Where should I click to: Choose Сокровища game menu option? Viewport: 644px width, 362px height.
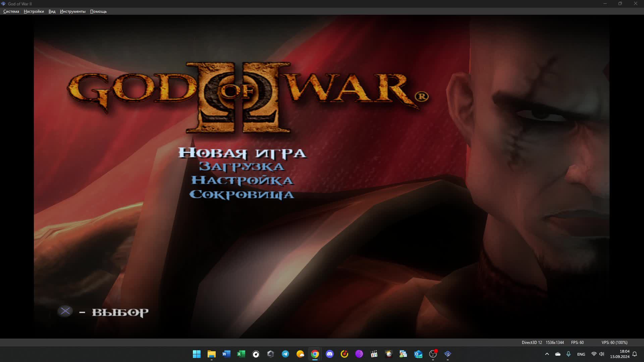[x=241, y=194]
